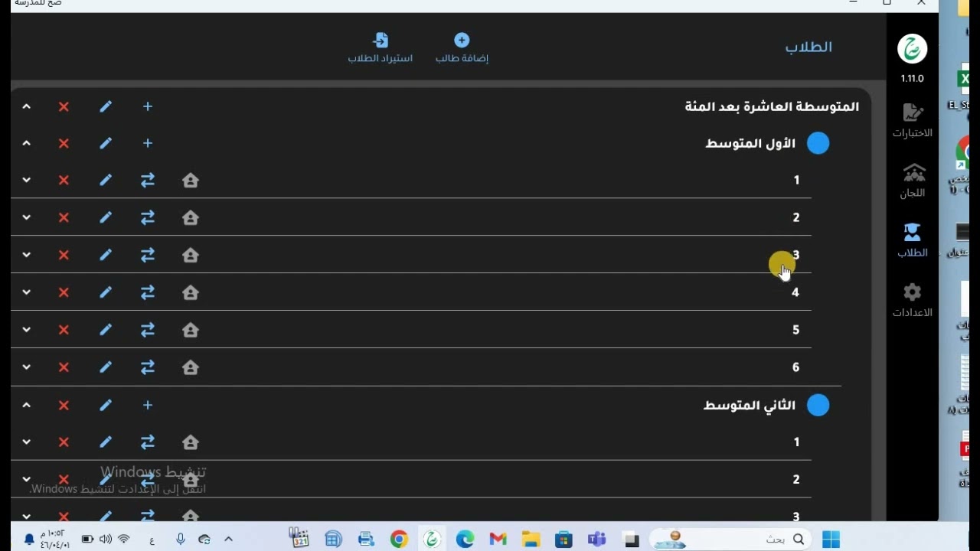The width and height of the screenshot is (980, 551).
Task: Add a grade to المتوسطة العاشرة بعد المئة with its plus
Action: [148, 106]
